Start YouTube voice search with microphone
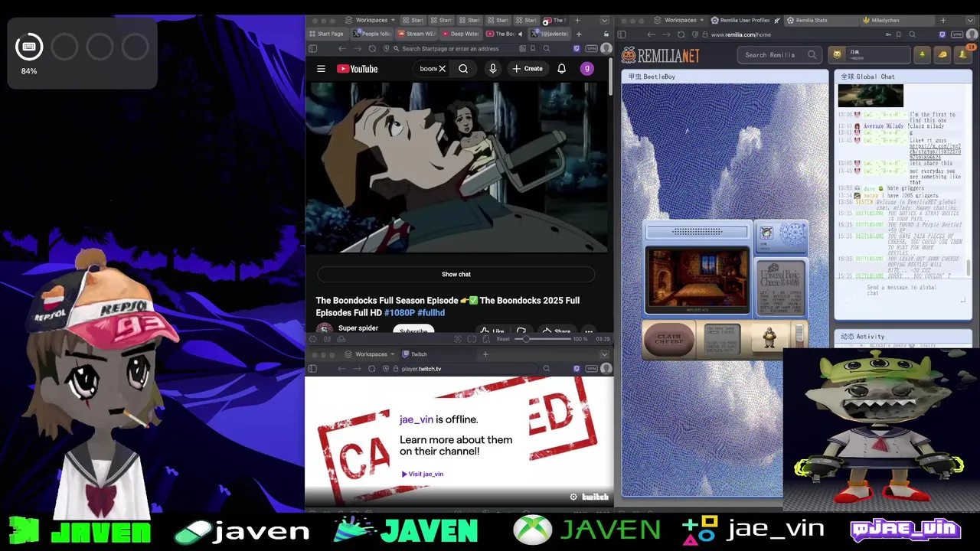The image size is (980, 551). tap(493, 69)
